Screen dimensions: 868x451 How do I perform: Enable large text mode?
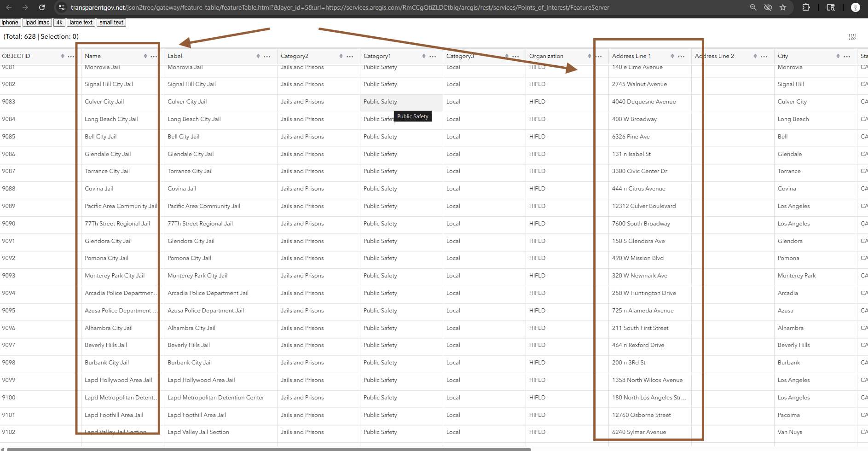(81, 23)
